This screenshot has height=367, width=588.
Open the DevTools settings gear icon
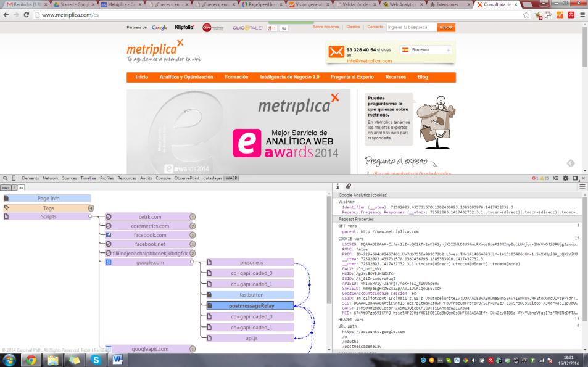tap(566, 178)
